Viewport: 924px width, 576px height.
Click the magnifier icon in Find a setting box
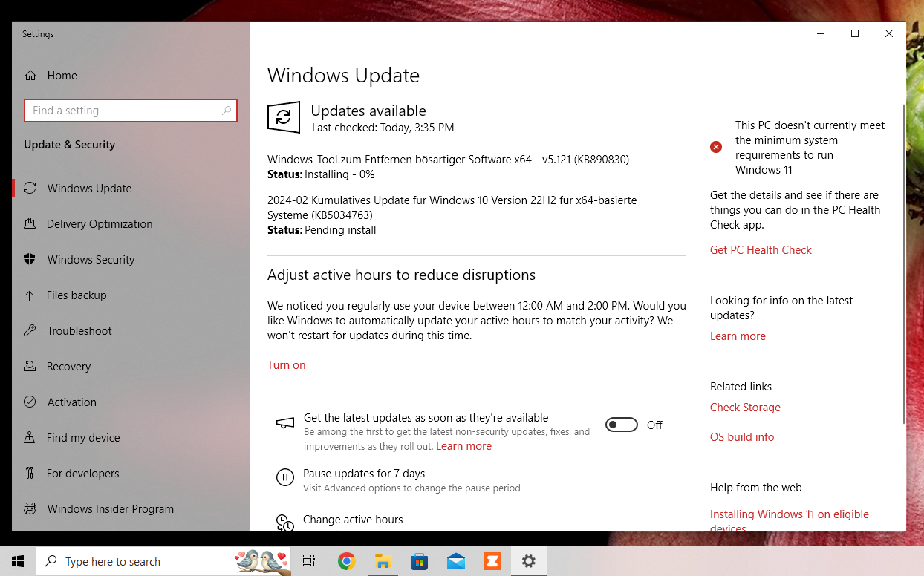[227, 111]
